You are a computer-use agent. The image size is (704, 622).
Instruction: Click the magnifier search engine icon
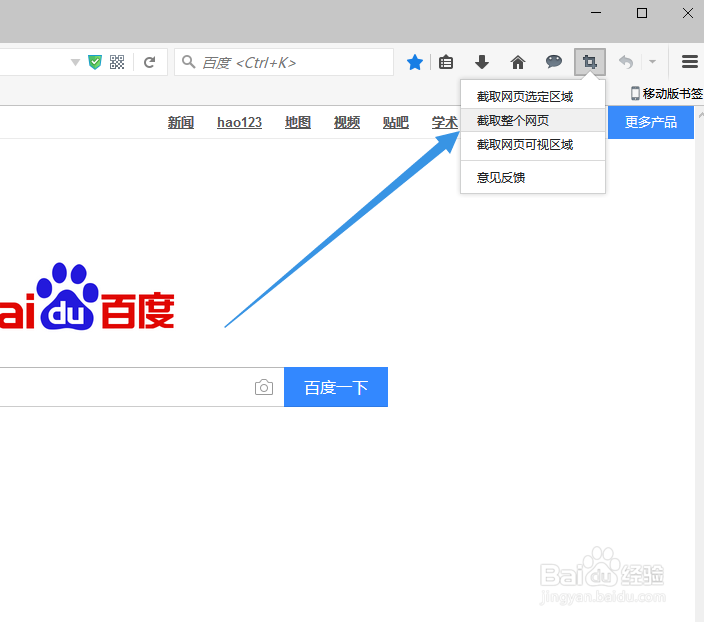tap(189, 62)
